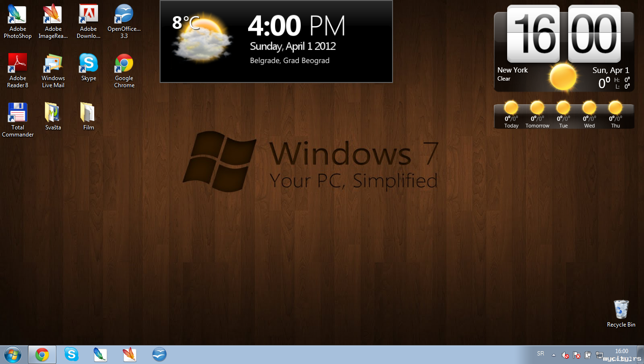644x364 pixels.
Task: Click the New York location label
Action: (x=512, y=70)
